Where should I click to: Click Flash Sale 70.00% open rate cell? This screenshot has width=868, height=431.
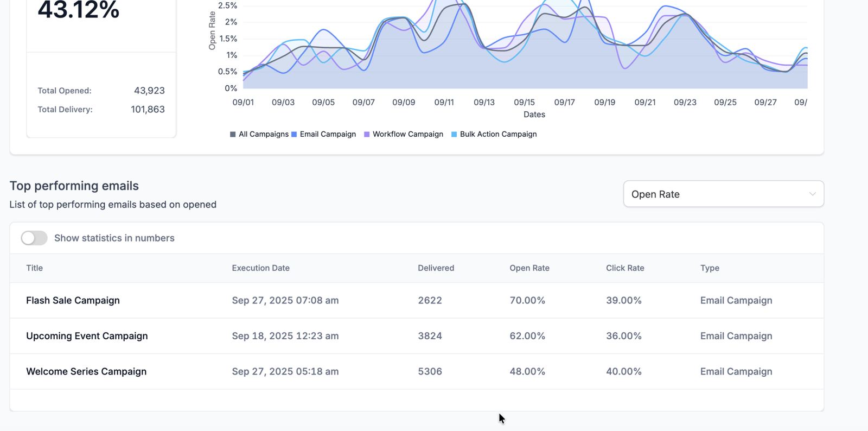(x=527, y=300)
